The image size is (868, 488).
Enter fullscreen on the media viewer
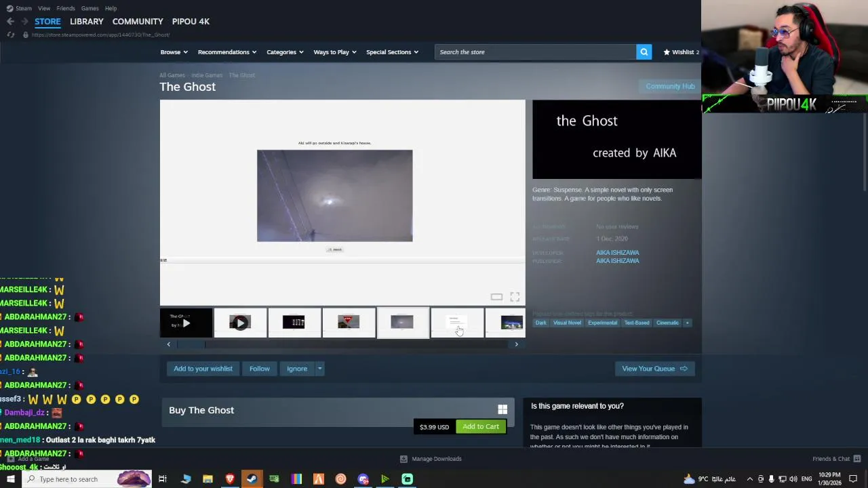coord(515,297)
